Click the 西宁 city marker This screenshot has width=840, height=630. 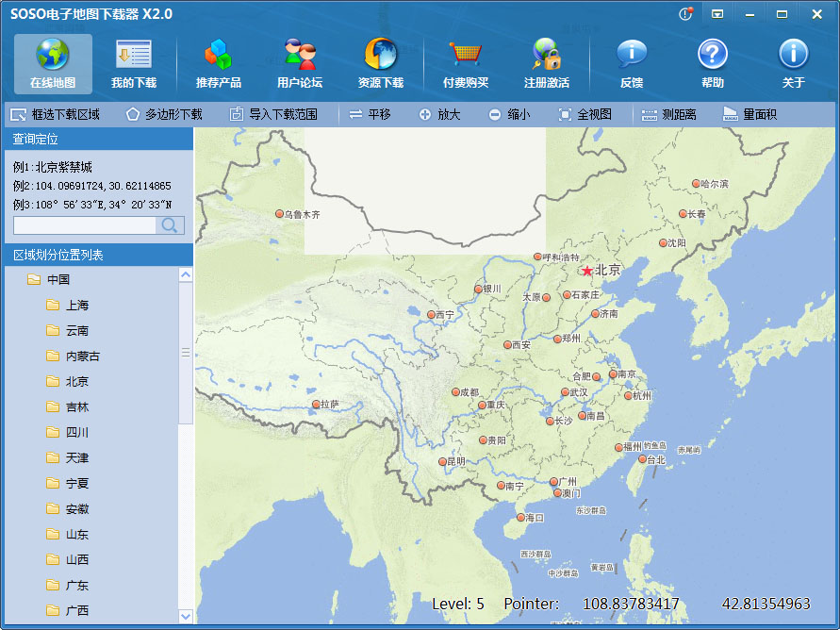point(431,314)
